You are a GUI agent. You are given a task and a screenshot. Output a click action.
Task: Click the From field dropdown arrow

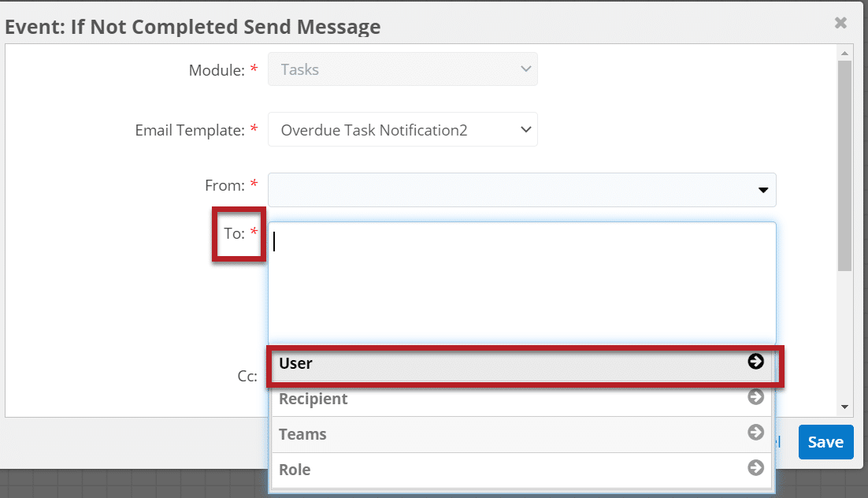[x=762, y=190]
